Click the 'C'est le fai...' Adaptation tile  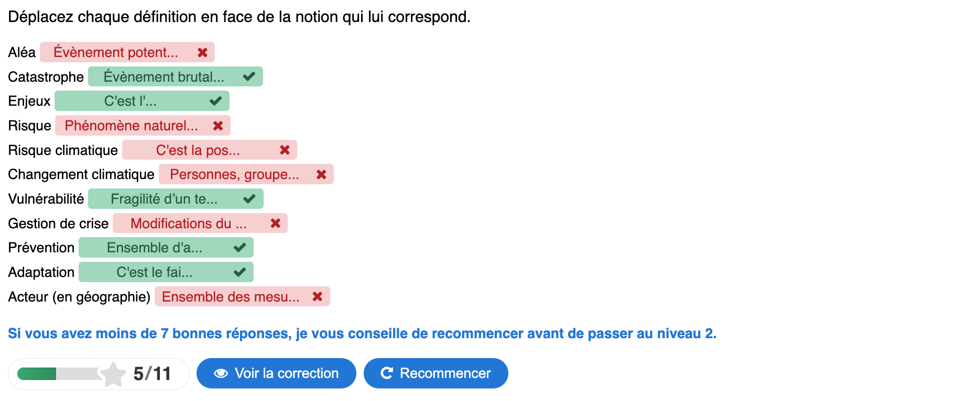(x=154, y=272)
